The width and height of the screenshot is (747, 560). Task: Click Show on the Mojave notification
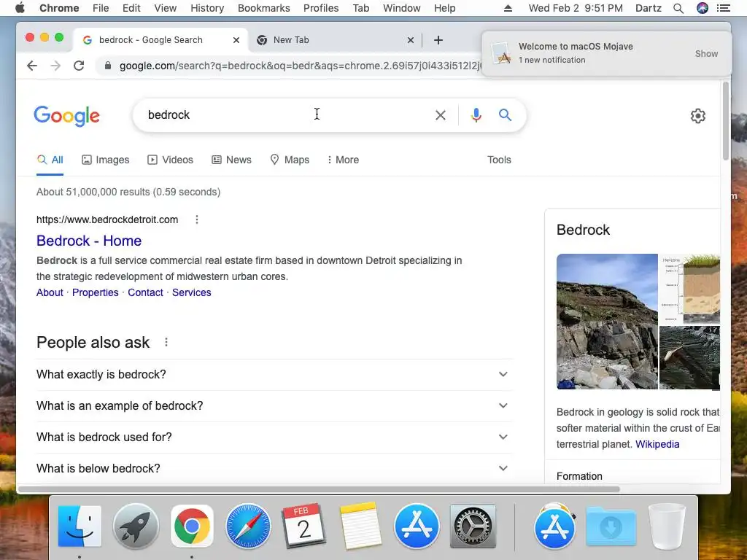[x=706, y=54]
